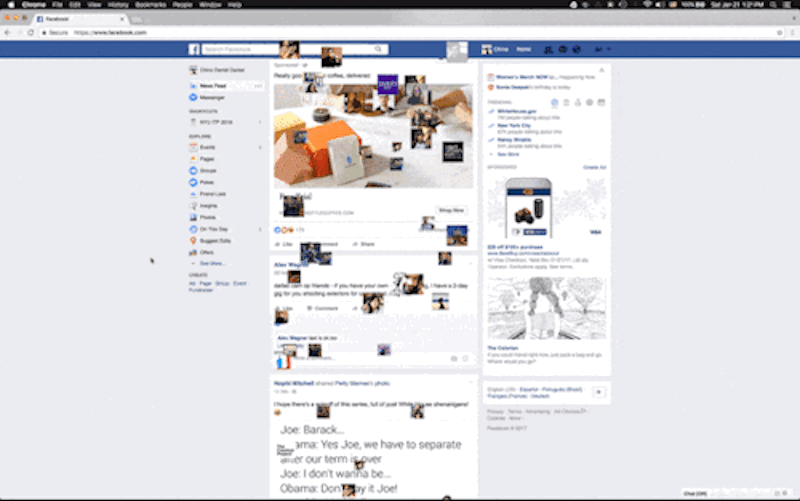
Task: Open Messenger in left sidebar
Action: click(x=212, y=97)
